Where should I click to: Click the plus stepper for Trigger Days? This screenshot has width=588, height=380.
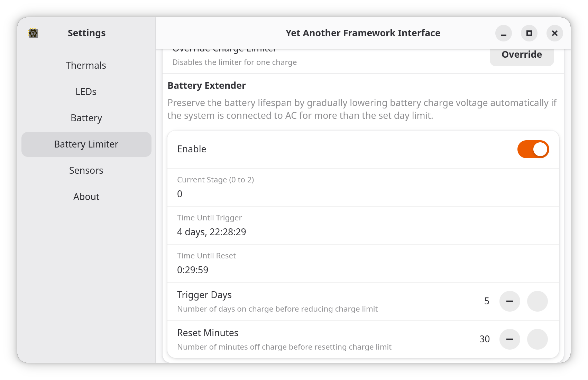(538, 301)
